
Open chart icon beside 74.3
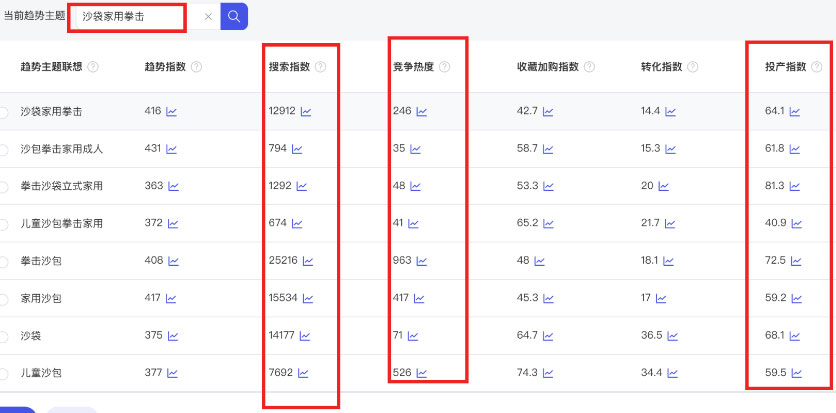[548, 373]
